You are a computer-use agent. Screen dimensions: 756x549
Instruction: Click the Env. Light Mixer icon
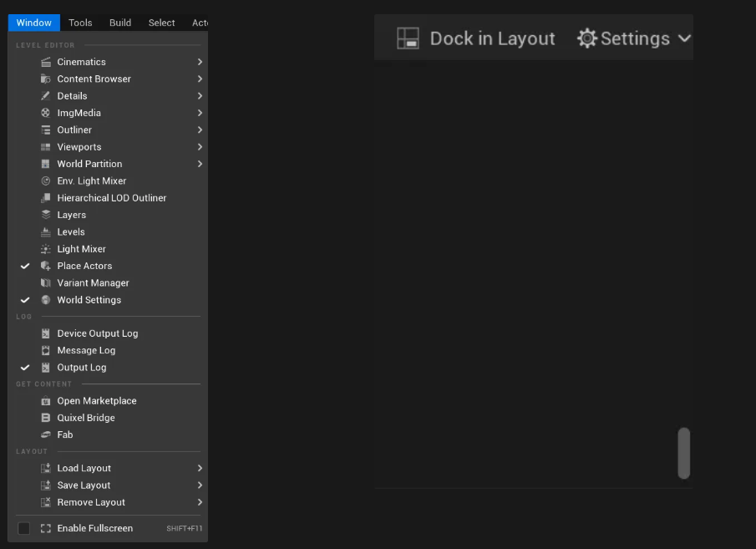pos(46,180)
